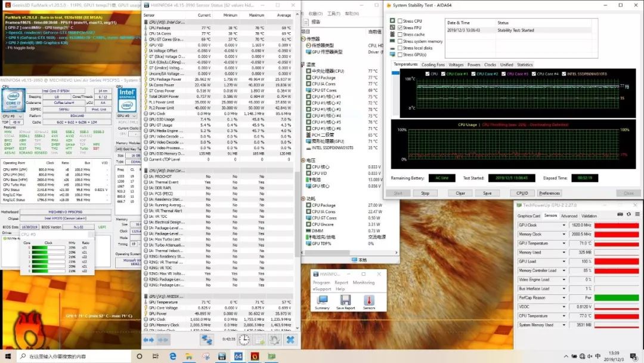
Task: Open HWiNFO taskbar icon
Action: point(222,356)
